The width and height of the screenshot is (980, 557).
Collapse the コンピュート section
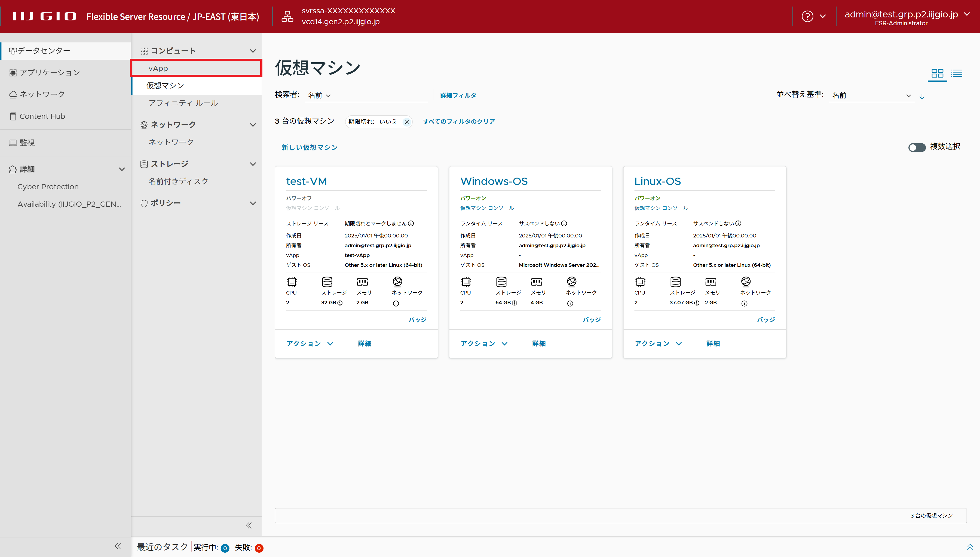[253, 51]
